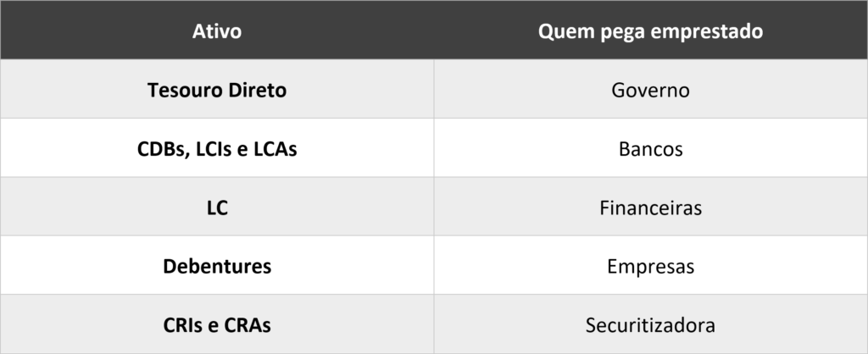
Task: Click the Empresas cell
Action: [x=650, y=267]
